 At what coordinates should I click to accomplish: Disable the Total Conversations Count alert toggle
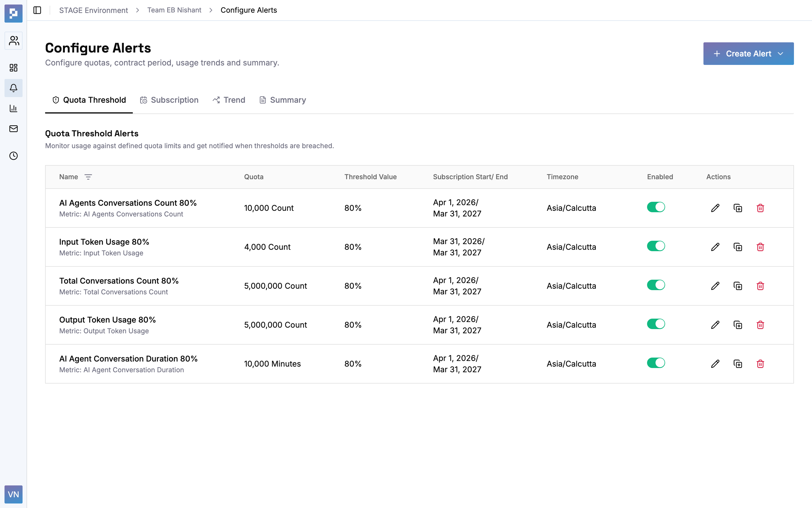coord(656,285)
